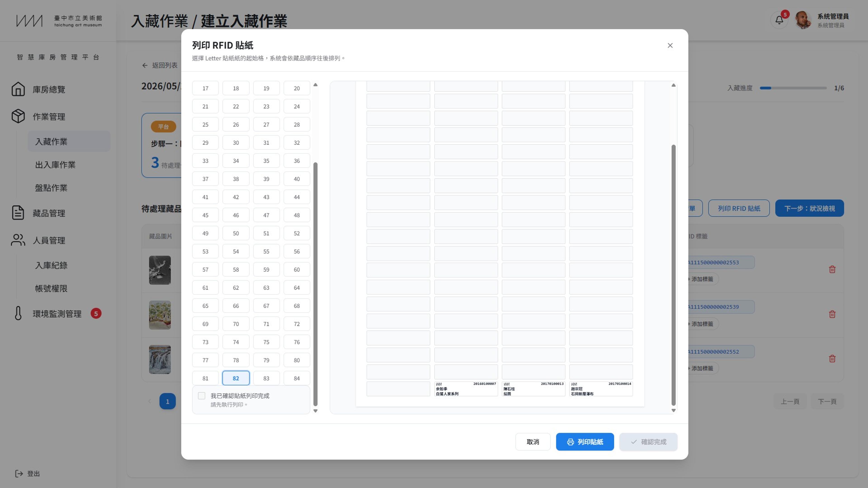
Task: Click 取消 button in dialog
Action: pyautogui.click(x=533, y=442)
